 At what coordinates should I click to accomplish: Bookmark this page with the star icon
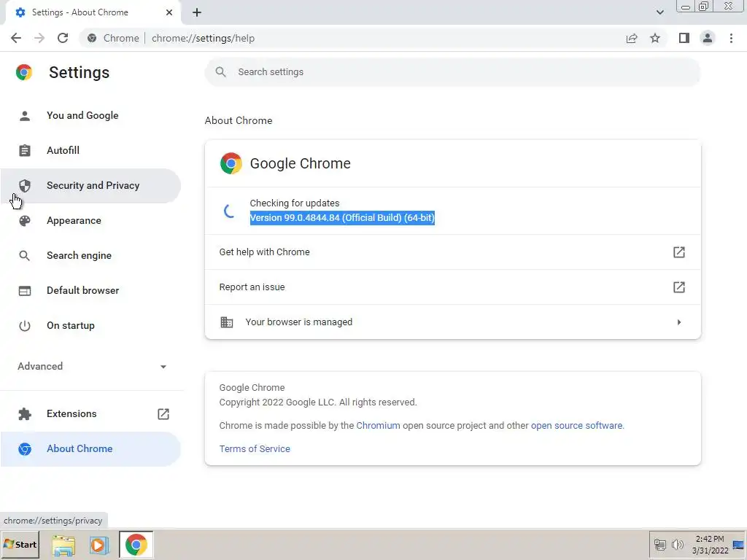coord(655,38)
